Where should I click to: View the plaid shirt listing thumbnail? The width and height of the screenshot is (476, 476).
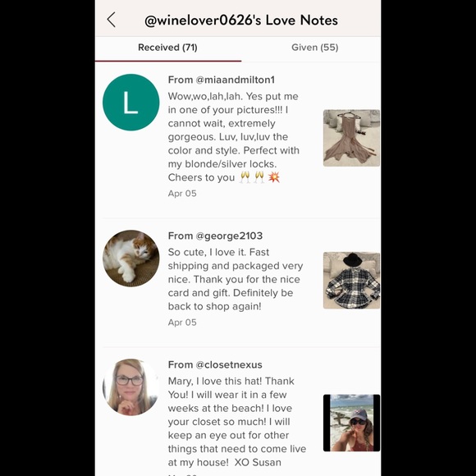pyautogui.click(x=351, y=281)
